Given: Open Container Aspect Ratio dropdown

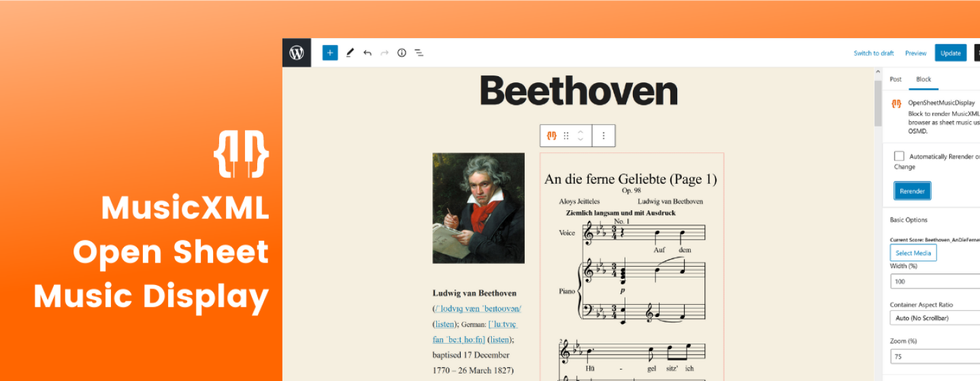Looking at the screenshot, I should click(x=935, y=318).
